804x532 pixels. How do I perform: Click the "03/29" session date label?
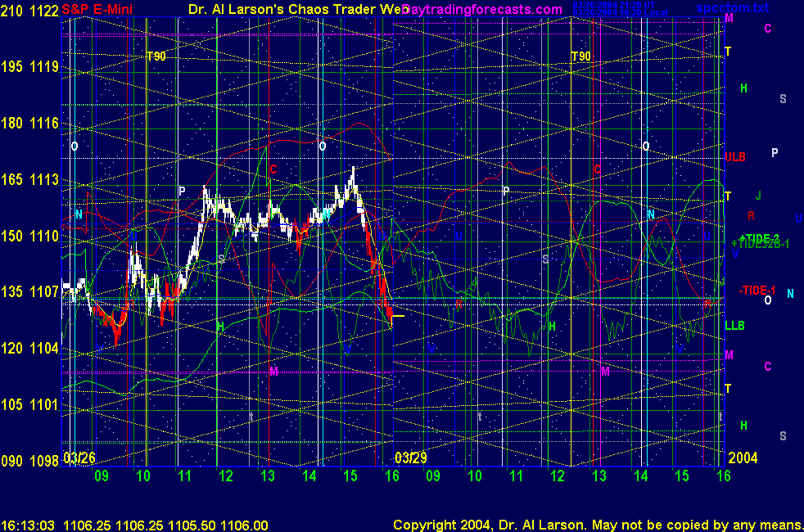(411, 458)
